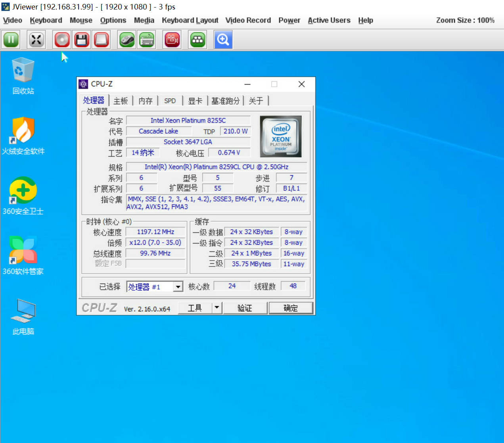Screen dimensions: 504x443
Task: Open the Mouse menu in JViewer
Action: tap(81, 20)
